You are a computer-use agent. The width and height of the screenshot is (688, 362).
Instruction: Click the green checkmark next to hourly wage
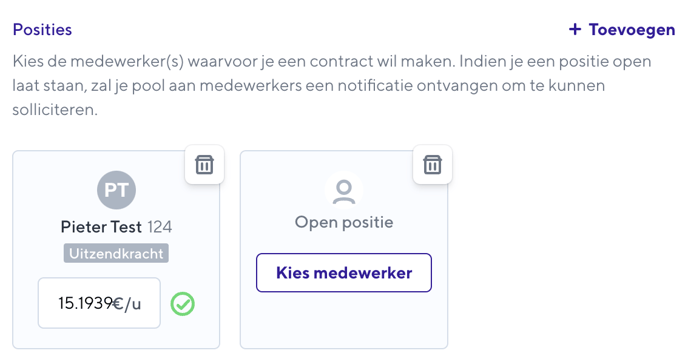pyautogui.click(x=183, y=304)
